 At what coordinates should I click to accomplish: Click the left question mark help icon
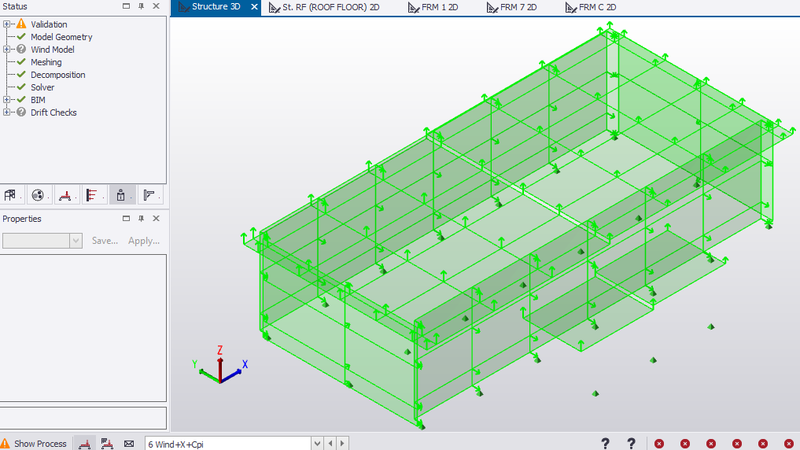coord(605,443)
